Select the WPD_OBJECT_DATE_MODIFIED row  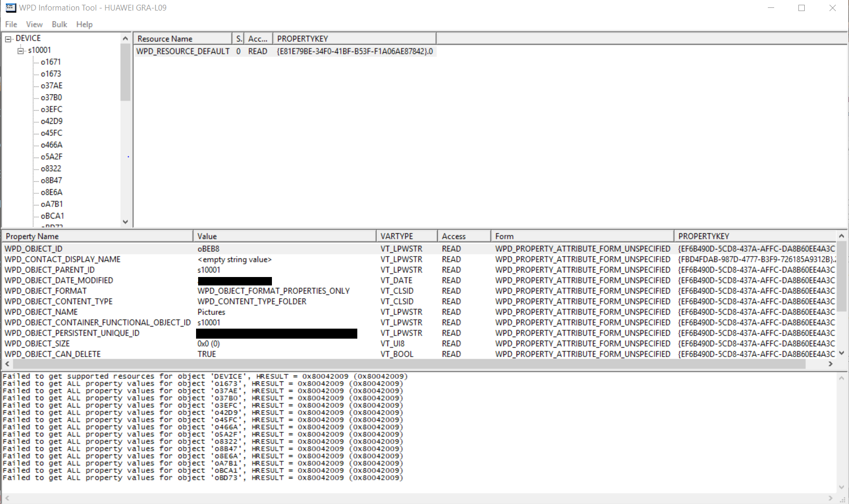click(419, 280)
